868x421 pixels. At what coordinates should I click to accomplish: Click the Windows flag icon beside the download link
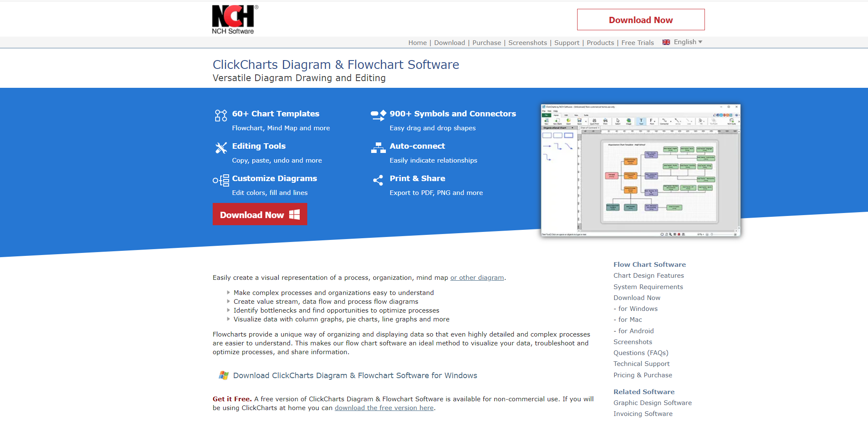pos(224,375)
